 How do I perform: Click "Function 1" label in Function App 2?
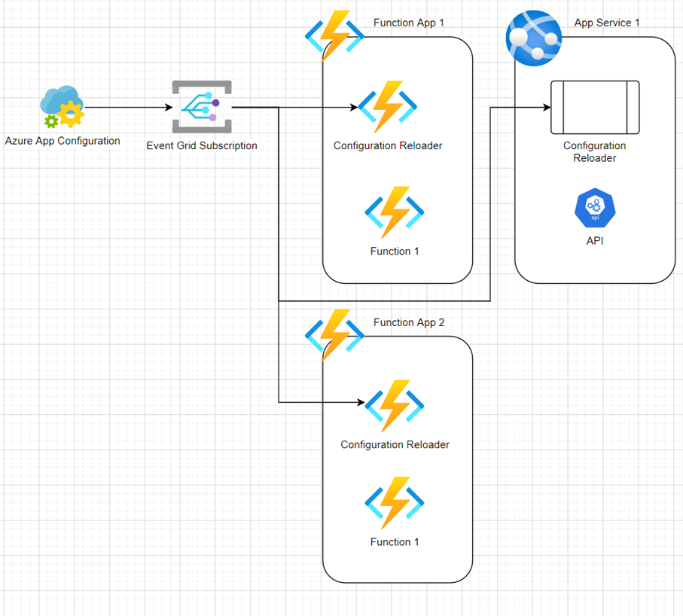(395, 542)
